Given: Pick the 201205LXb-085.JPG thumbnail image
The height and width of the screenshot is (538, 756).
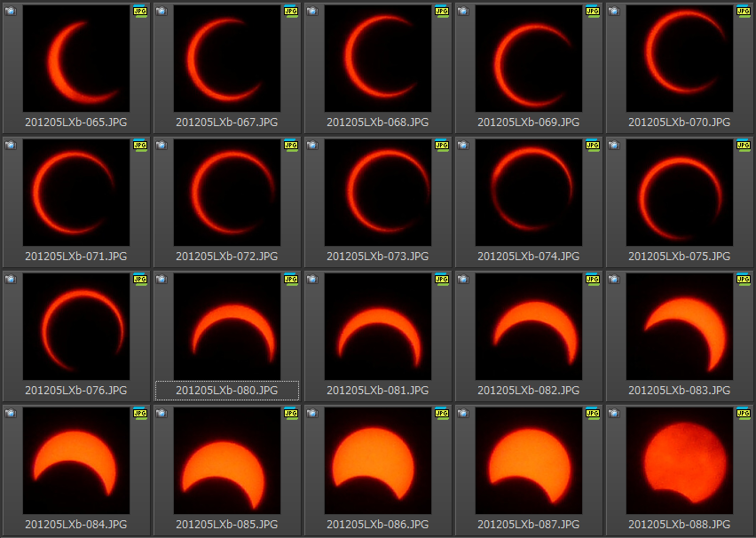Looking at the screenshot, I should [x=227, y=461].
